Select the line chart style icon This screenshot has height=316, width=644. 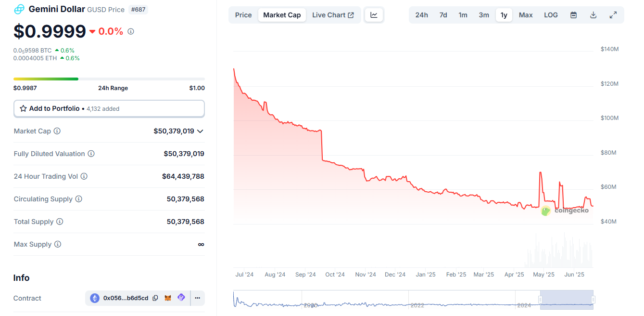pyautogui.click(x=374, y=15)
